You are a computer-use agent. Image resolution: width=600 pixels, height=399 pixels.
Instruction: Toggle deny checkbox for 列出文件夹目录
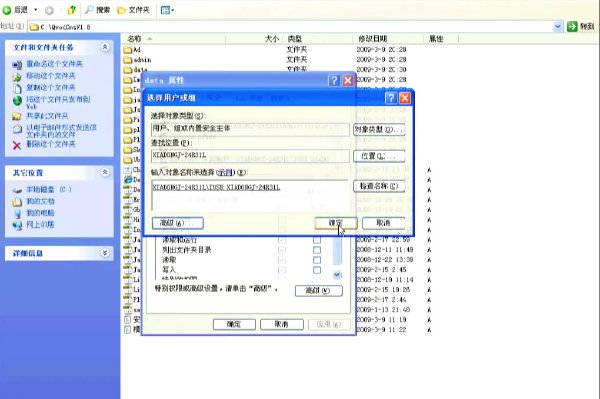click(317, 250)
